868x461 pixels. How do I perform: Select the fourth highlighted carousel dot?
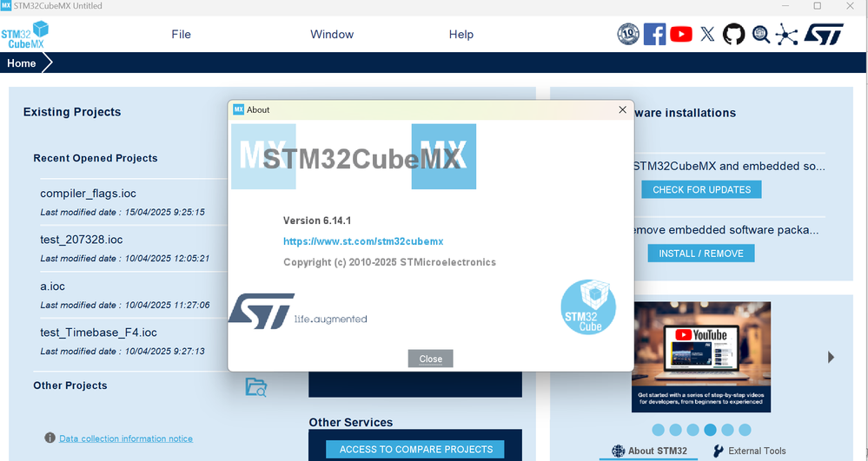coord(710,430)
